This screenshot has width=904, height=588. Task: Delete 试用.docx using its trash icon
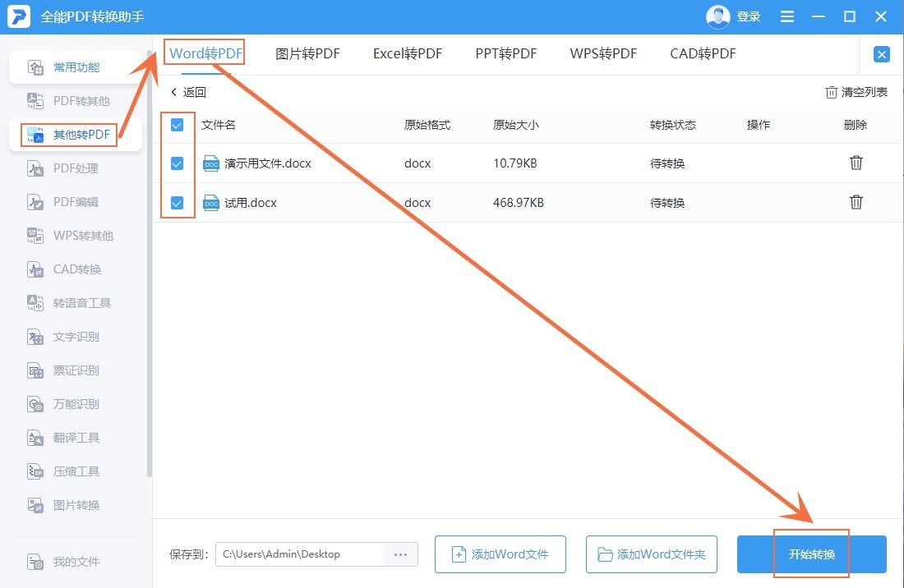tap(856, 201)
